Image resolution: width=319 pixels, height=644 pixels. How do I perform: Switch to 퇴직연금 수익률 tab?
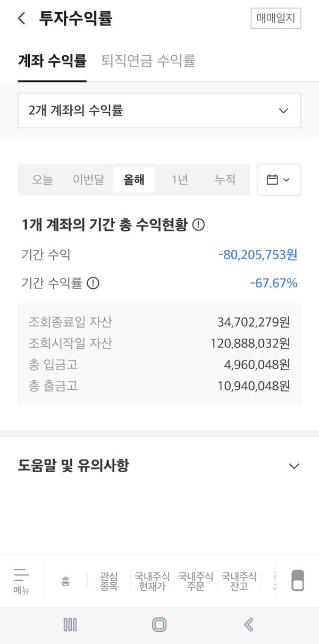click(x=148, y=61)
